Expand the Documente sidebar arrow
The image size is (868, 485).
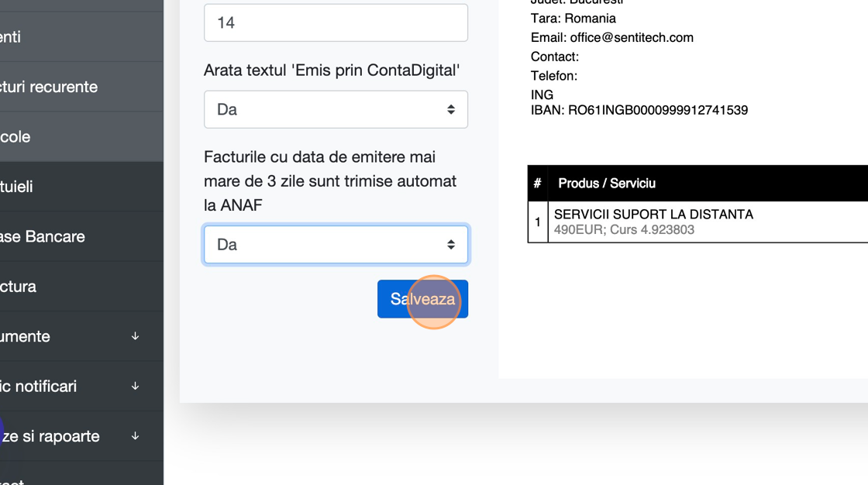click(x=135, y=336)
